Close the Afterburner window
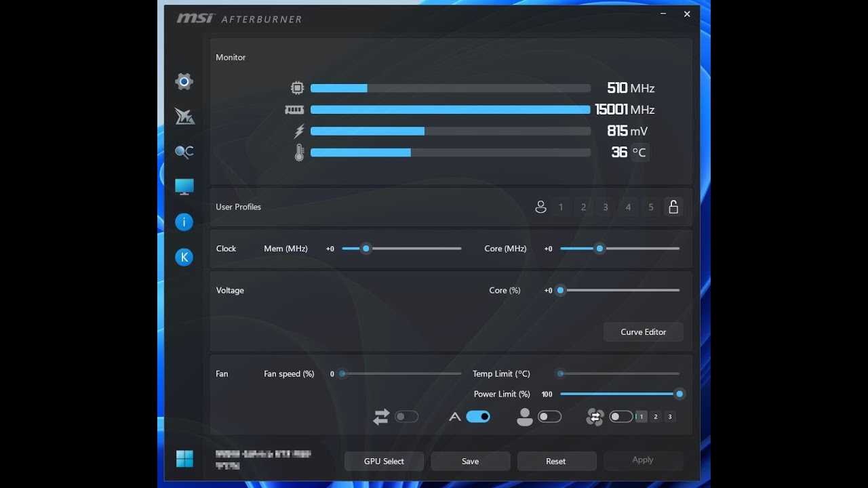The width and height of the screenshot is (868, 488). tap(687, 14)
